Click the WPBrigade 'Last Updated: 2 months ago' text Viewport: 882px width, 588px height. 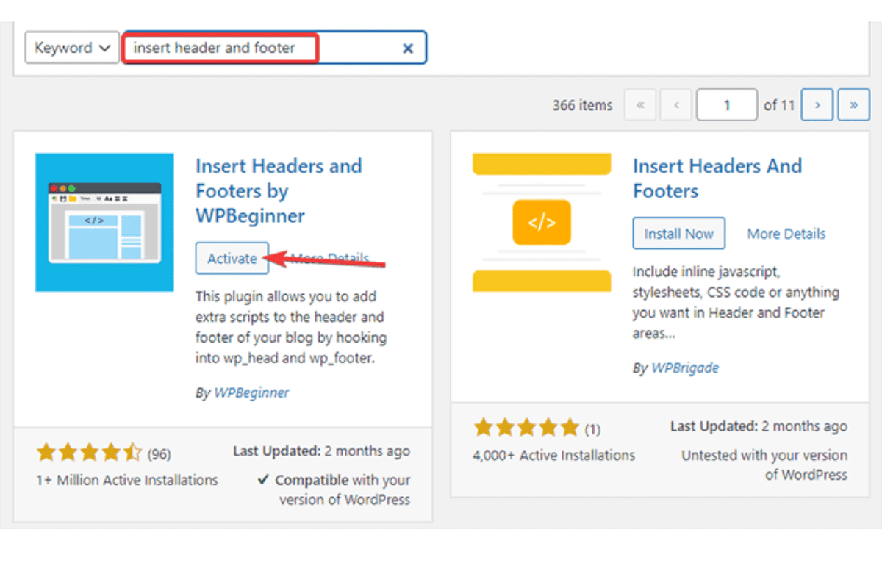point(759,426)
